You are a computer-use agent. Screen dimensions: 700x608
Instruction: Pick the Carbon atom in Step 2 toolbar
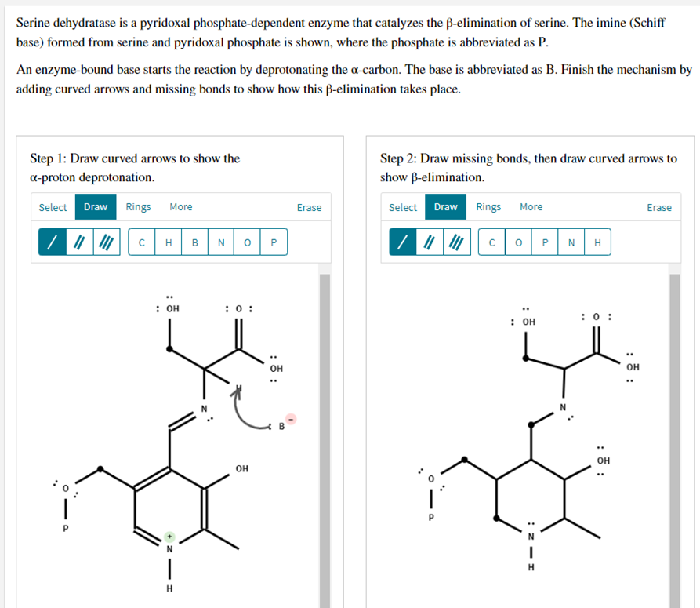pos(491,242)
